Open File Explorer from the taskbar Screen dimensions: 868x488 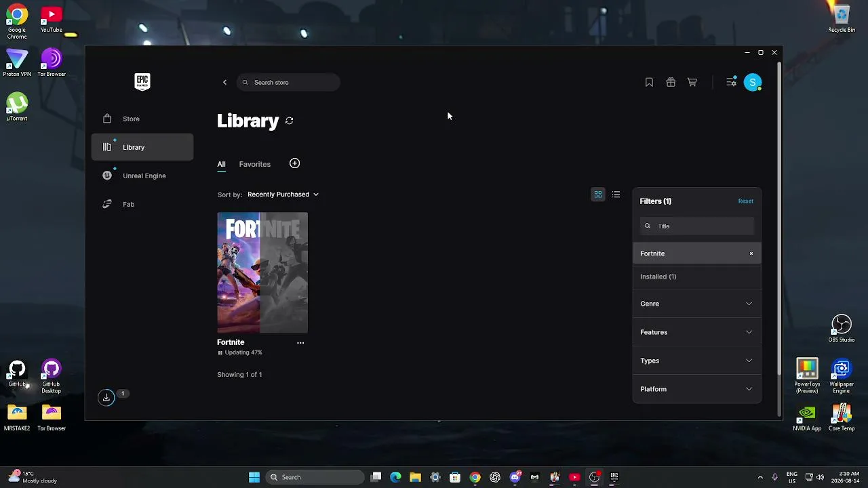tap(415, 477)
